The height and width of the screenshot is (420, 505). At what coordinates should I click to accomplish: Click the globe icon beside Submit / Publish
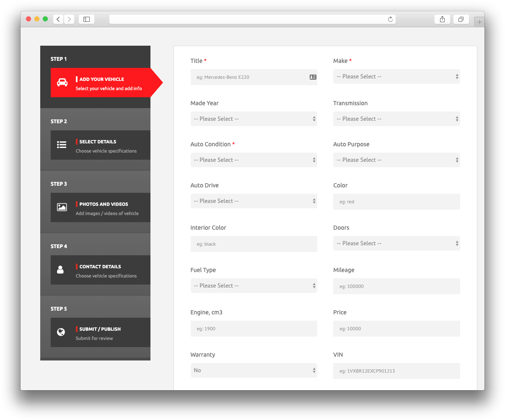tap(61, 332)
